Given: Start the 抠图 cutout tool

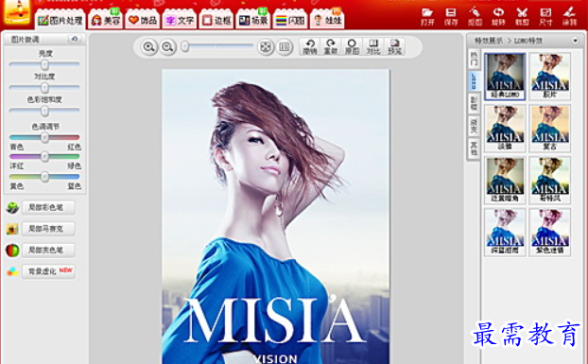Looking at the screenshot, I should 475,16.
